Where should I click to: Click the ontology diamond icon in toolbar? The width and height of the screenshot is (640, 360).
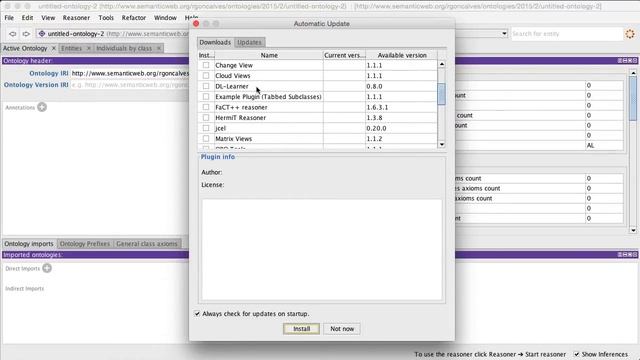point(42,33)
